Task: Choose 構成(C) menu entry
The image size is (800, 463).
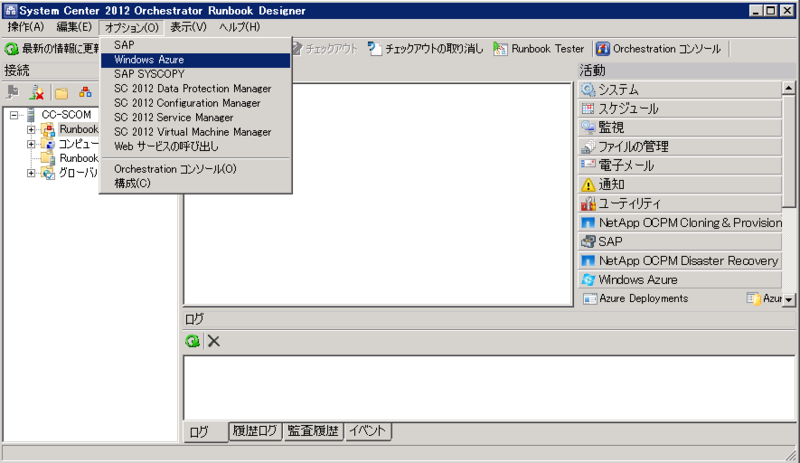Action: pyautogui.click(x=195, y=183)
